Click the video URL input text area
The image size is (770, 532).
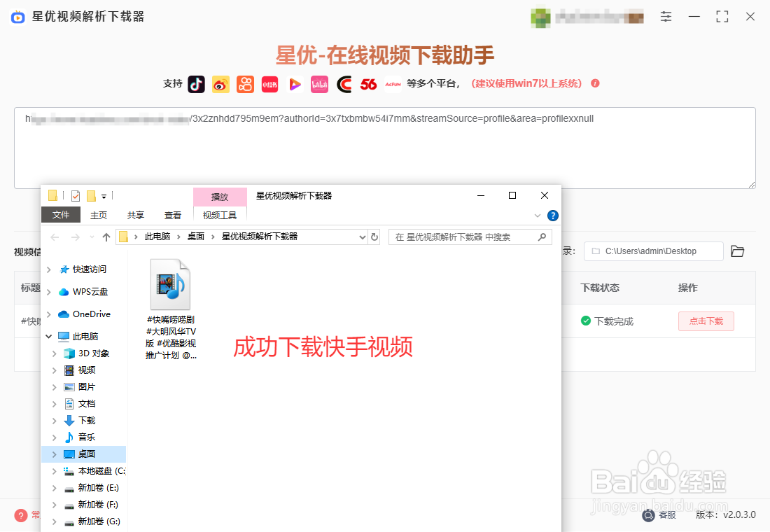[385, 148]
